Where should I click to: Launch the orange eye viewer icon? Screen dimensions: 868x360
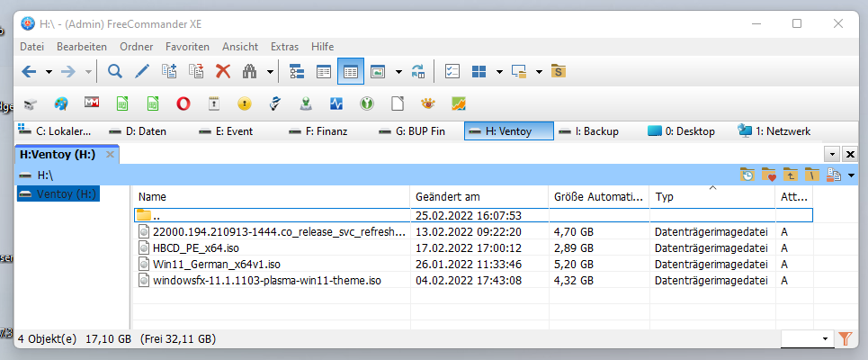click(428, 103)
